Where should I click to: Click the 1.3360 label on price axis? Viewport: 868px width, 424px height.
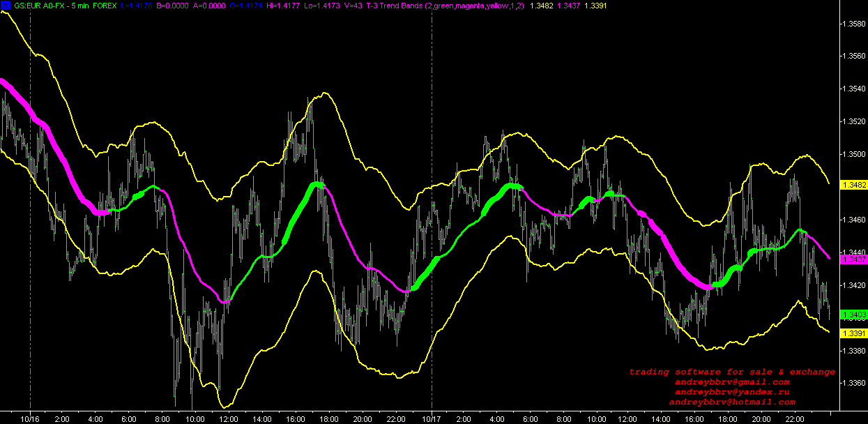[853, 384]
